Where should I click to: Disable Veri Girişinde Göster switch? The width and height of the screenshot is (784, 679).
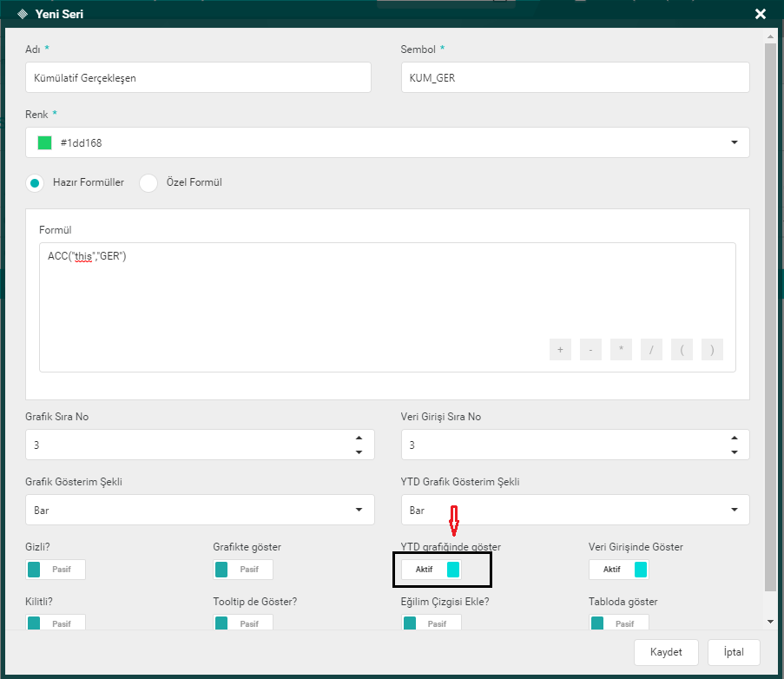(619, 570)
